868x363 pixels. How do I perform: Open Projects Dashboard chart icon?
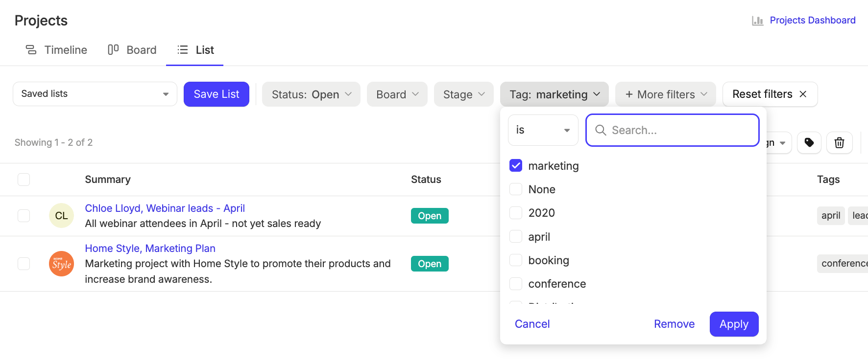758,21
